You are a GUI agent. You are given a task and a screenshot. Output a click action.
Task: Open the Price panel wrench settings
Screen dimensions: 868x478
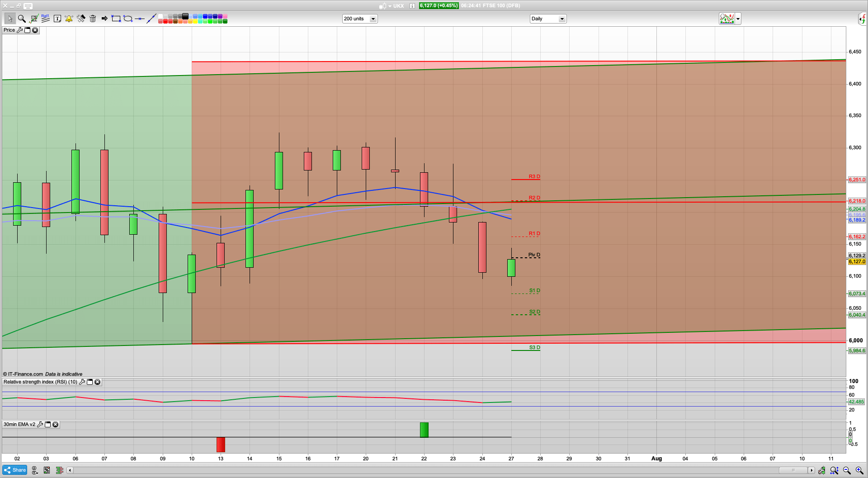[20, 30]
